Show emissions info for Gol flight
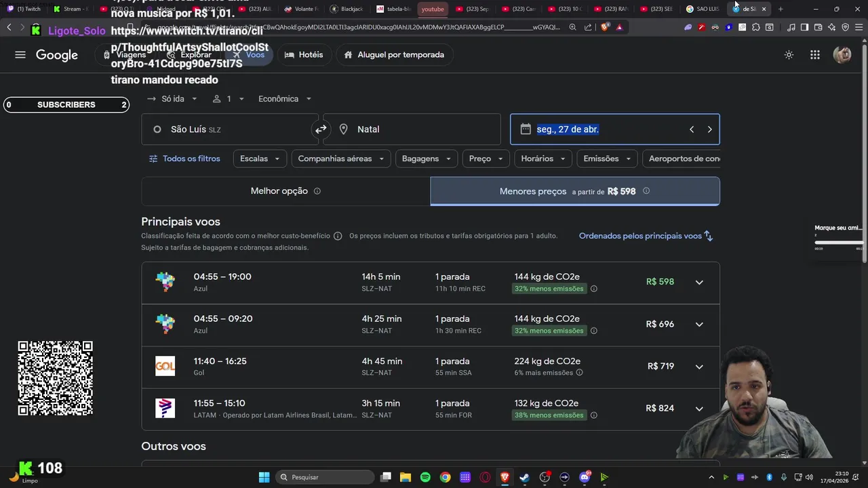The width and height of the screenshot is (868, 488). [579, 373]
